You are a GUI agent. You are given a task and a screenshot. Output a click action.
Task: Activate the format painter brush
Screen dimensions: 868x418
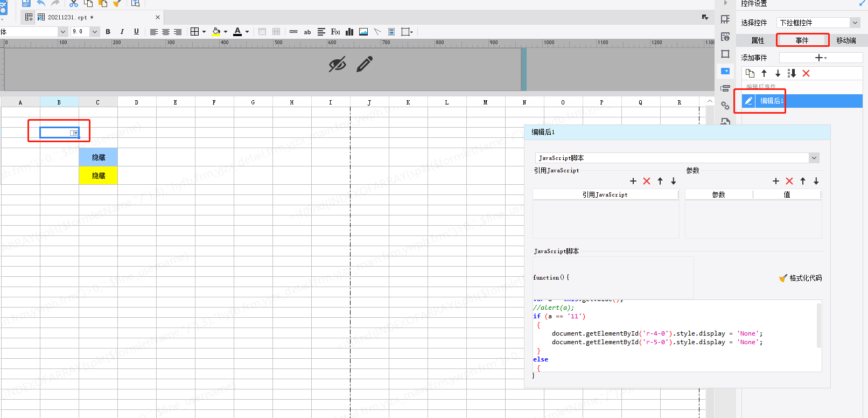point(117,3)
